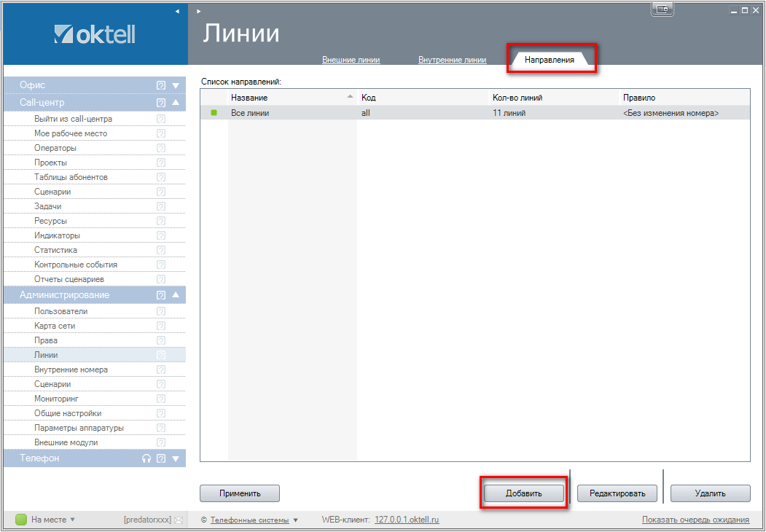Switch to Внешние линии tab

(x=351, y=60)
